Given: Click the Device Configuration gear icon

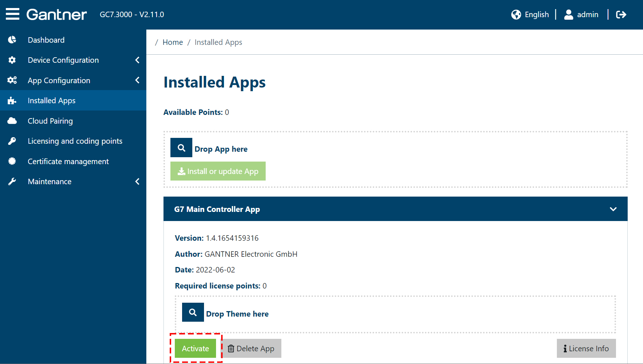Looking at the screenshot, I should pos(12,60).
